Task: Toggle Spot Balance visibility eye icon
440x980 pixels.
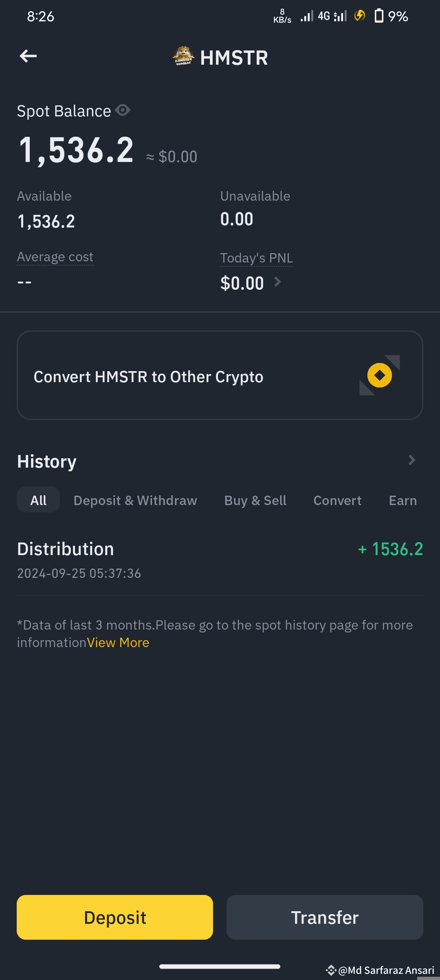Action: pyautogui.click(x=123, y=110)
